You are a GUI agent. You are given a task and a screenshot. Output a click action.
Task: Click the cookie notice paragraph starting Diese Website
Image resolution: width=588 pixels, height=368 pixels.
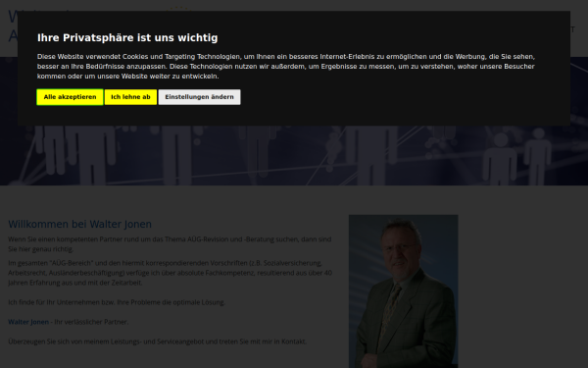pyautogui.click(x=286, y=66)
